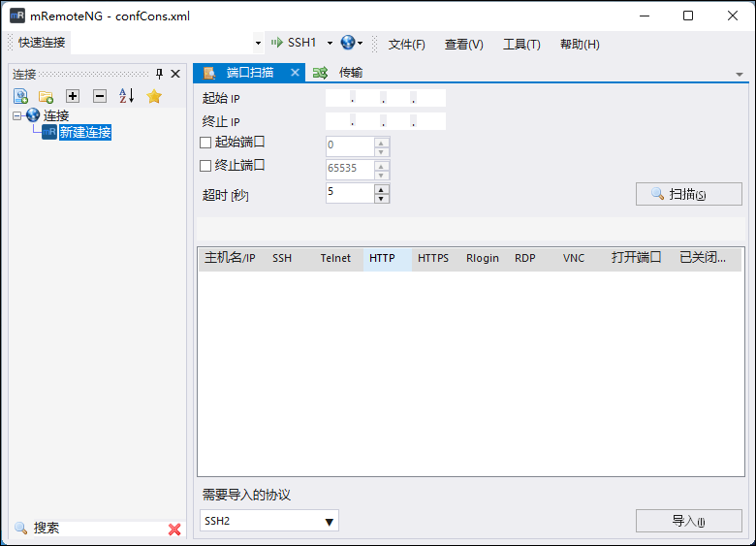Open the 工具(T) menu
The height and width of the screenshot is (546, 756).
pyautogui.click(x=521, y=45)
